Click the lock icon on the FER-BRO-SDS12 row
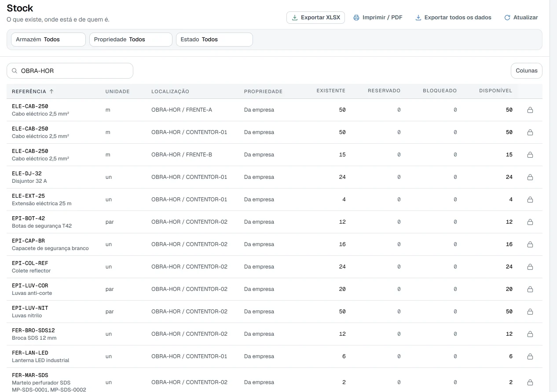557x392 pixels. click(530, 334)
